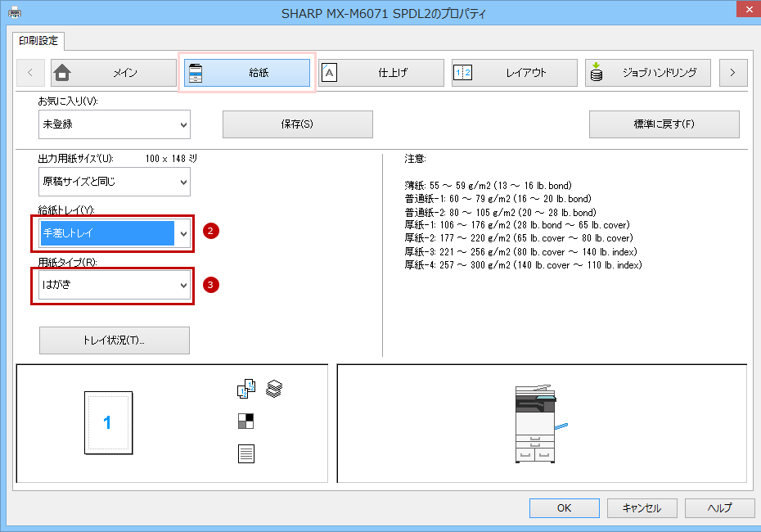This screenshot has width=761, height=532.
Task: Switch to the 仕上げ tab
Action: coord(381,73)
